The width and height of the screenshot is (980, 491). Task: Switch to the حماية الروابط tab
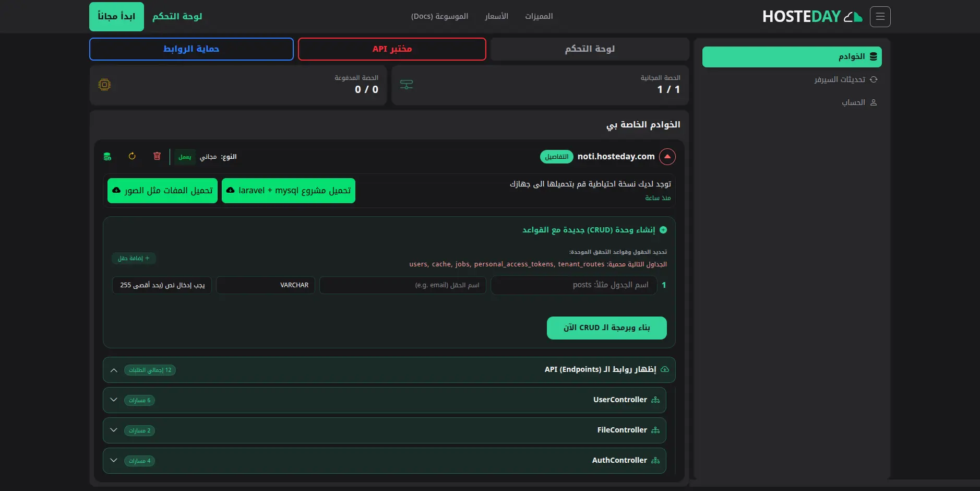point(192,49)
